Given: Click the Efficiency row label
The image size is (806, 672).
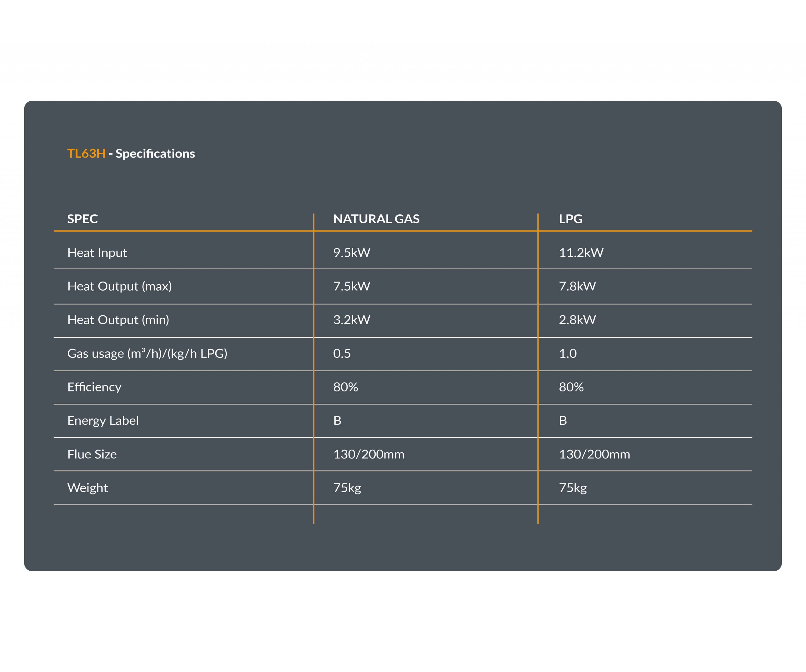Looking at the screenshot, I should [94, 387].
